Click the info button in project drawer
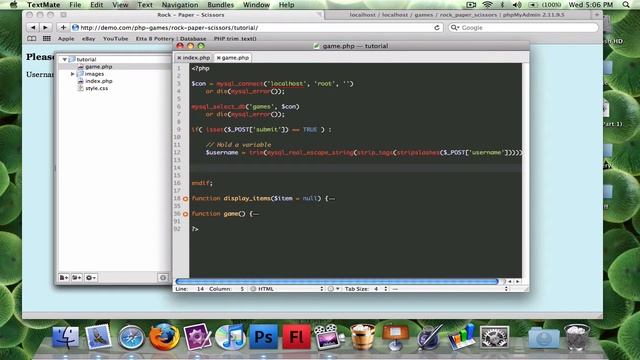The width and height of the screenshot is (640, 360). [163, 278]
